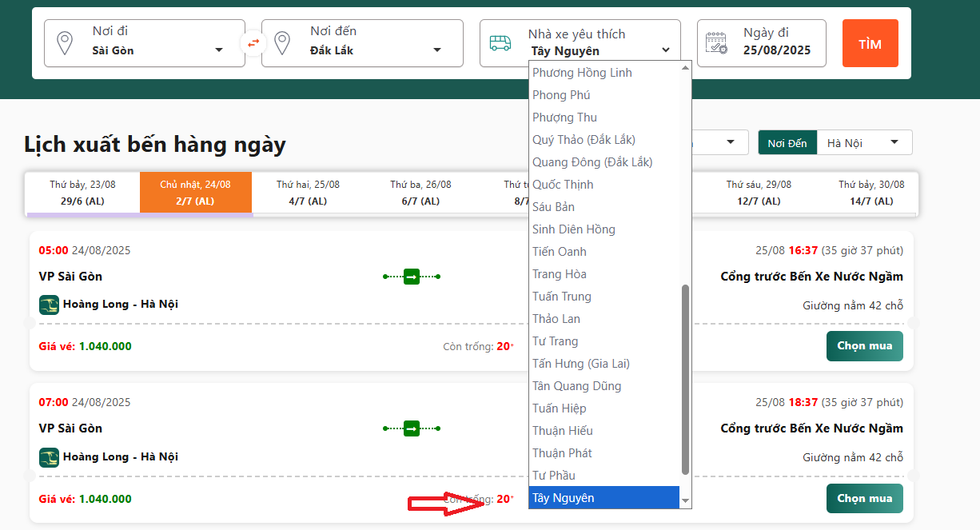Image resolution: width=980 pixels, height=530 pixels.
Task: Choose Trang Hòa from the bus list
Action: coord(604,274)
